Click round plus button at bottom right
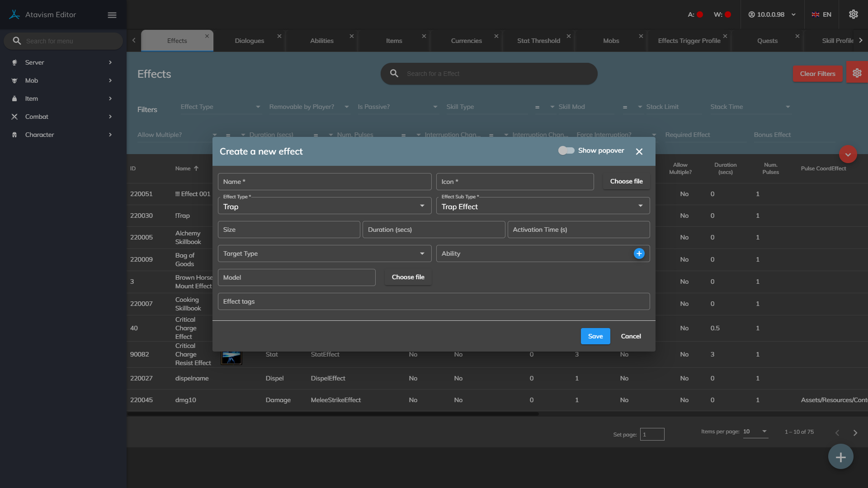868x488 pixels. pyautogui.click(x=840, y=457)
